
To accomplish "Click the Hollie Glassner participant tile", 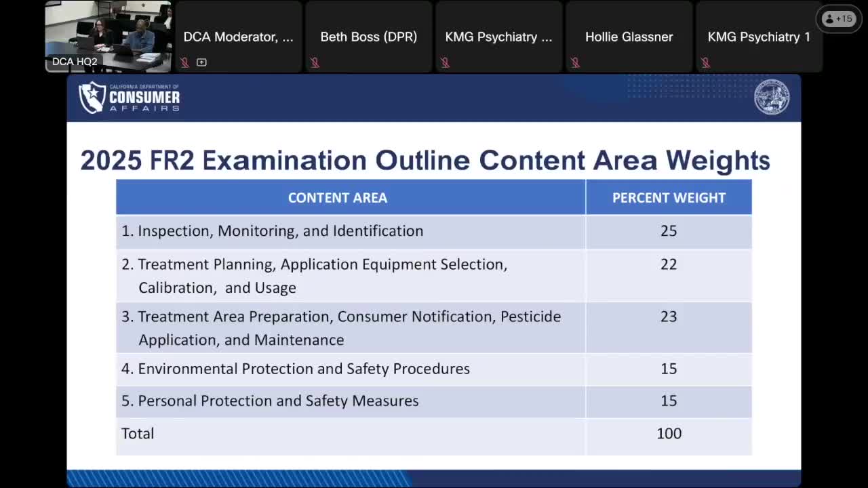I will click(x=629, y=36).
